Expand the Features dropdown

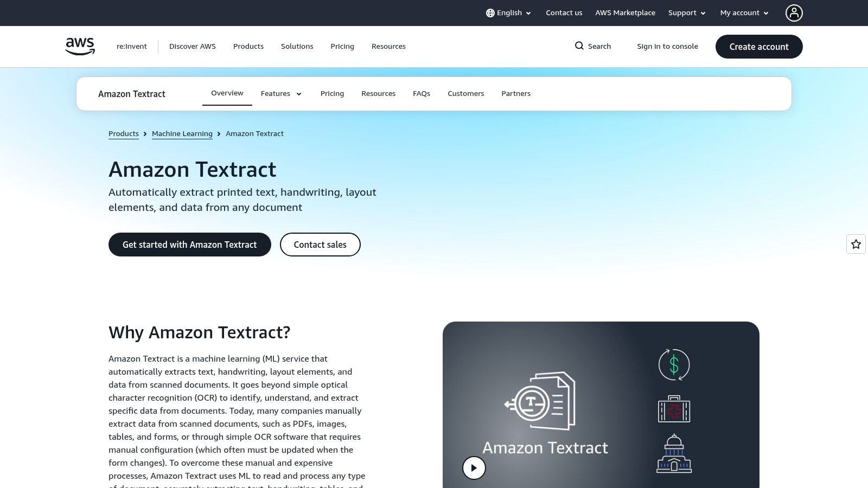tap(281, 94)
